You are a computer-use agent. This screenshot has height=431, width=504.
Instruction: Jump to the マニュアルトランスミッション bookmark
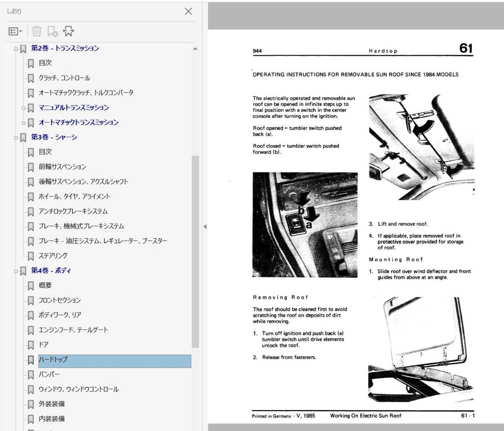click(x=74, y=107)
